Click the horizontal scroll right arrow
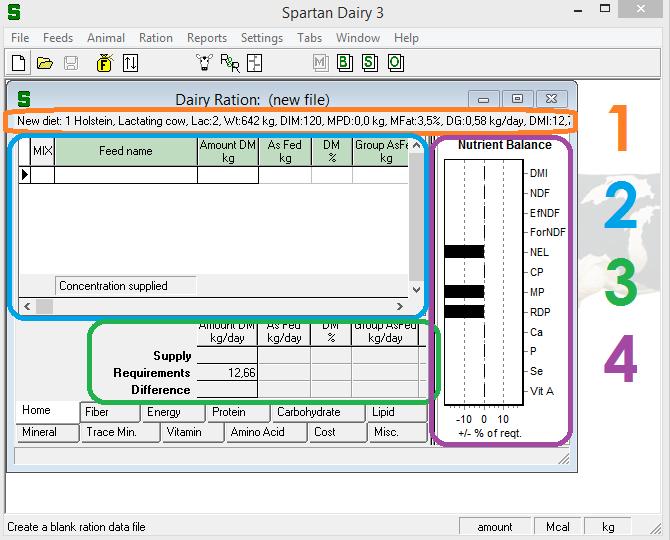 (400, 306)
